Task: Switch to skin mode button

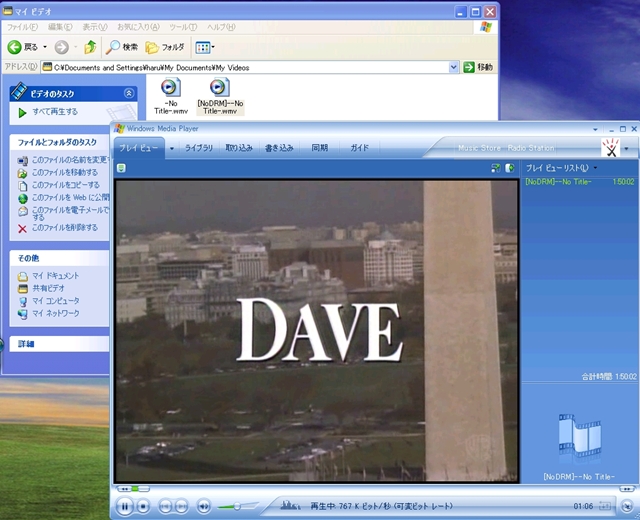Action: pyautogui.click(x=627, y=507)
